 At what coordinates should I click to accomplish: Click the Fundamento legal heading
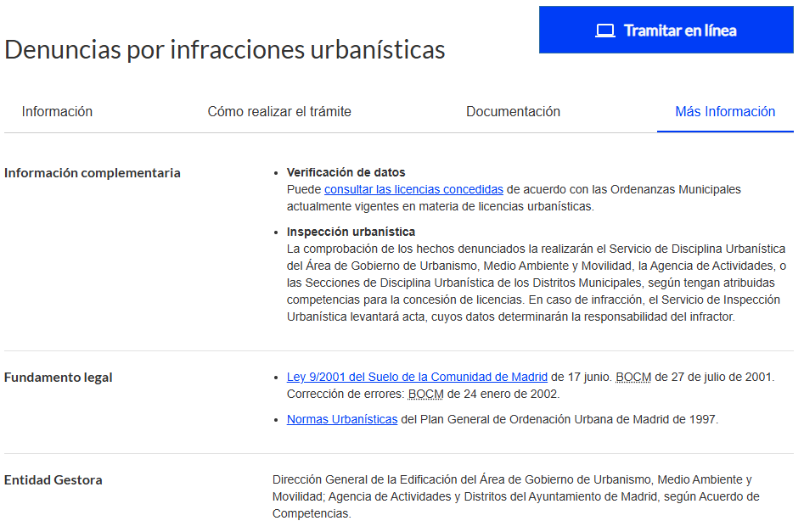(x=58, y=378)
